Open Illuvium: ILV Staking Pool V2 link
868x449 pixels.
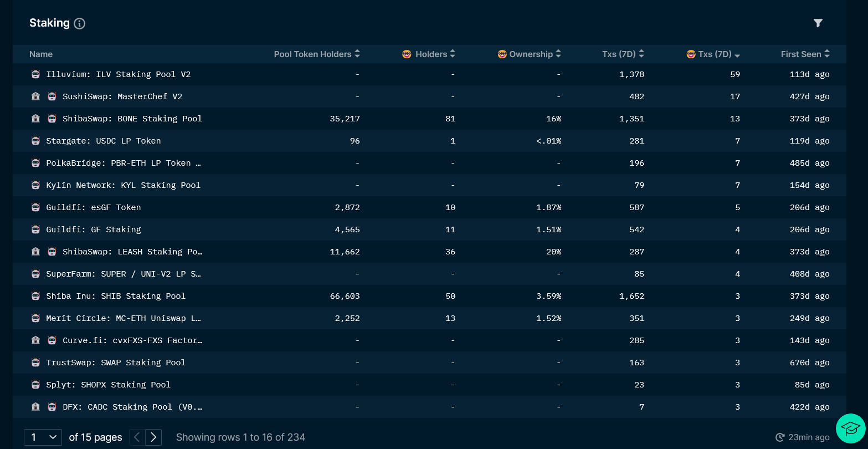click(x=119, y=74)
